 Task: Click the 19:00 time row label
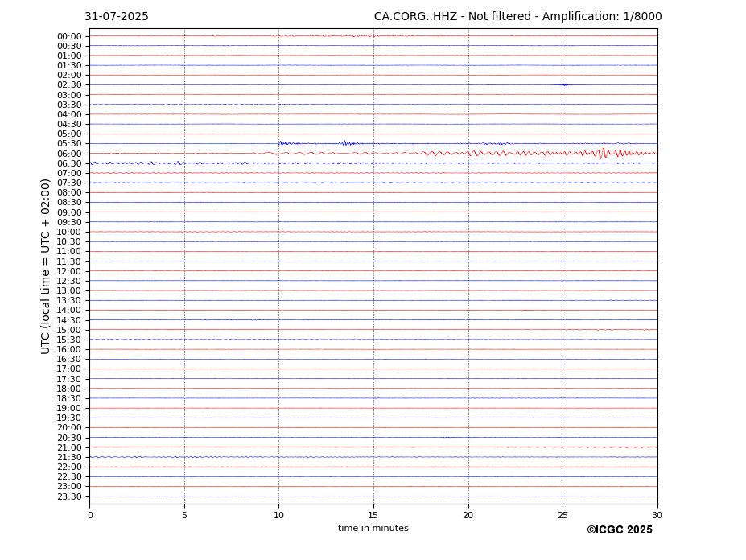click(69, 408)
